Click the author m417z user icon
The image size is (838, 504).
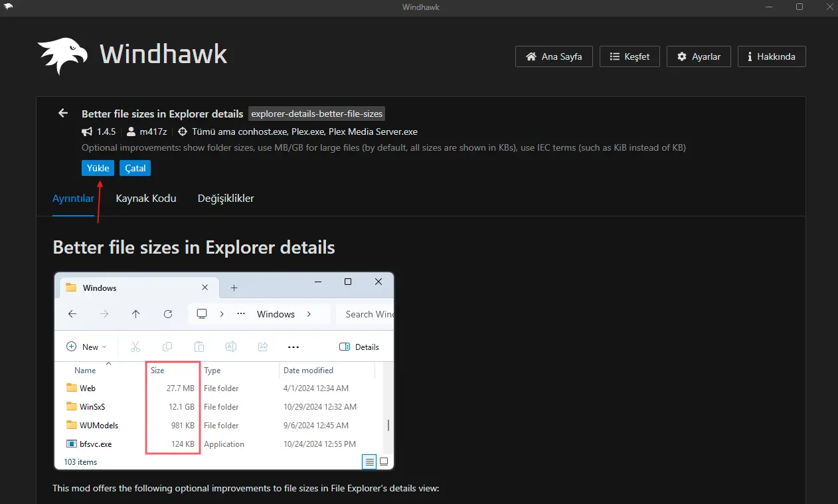(x=131, y=131)
